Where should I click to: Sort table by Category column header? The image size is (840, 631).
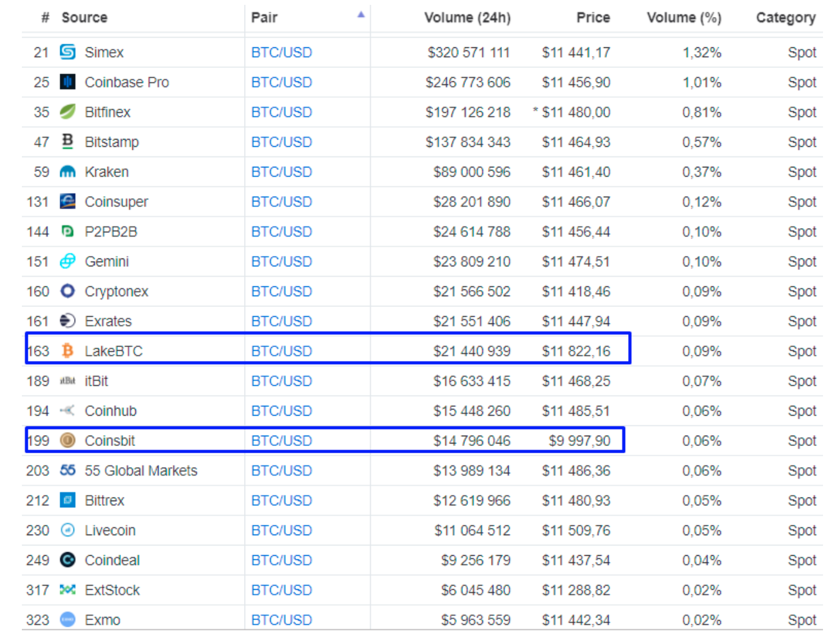(x=786, y=18)
